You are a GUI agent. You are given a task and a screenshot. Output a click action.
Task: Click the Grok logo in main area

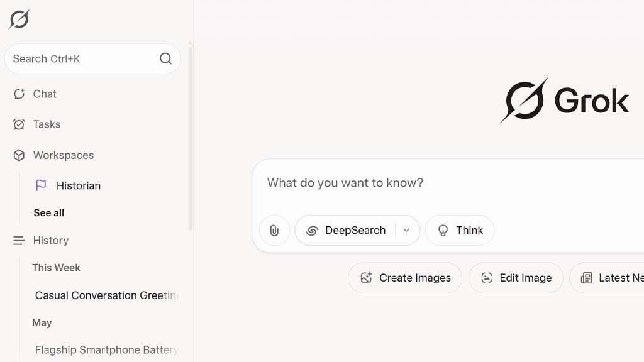click(564, 100)
